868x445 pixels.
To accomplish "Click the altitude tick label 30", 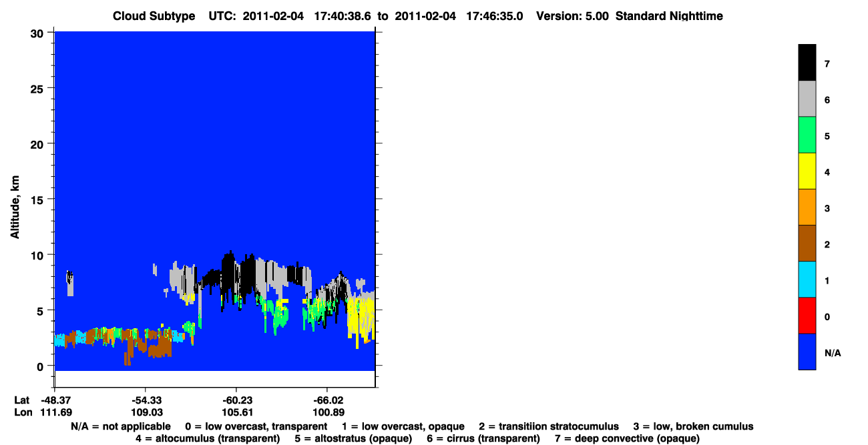I will (38, 33).
